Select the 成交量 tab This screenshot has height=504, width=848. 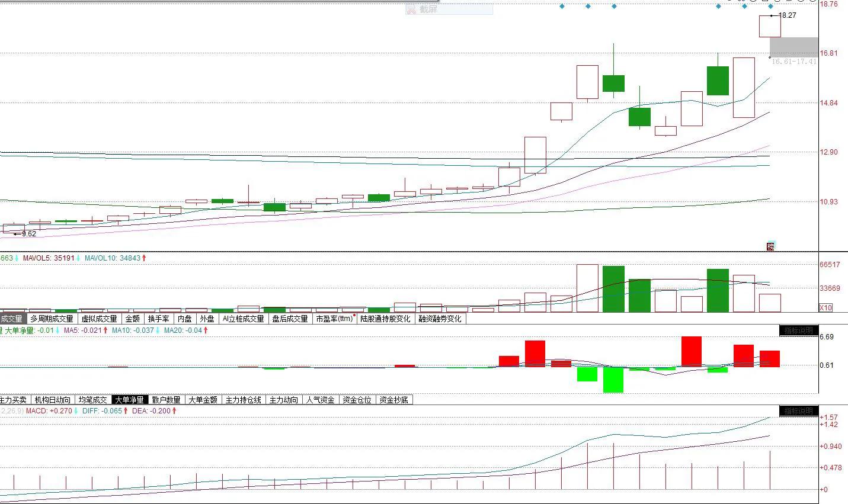pyautogui.click(x=12, y=319)
